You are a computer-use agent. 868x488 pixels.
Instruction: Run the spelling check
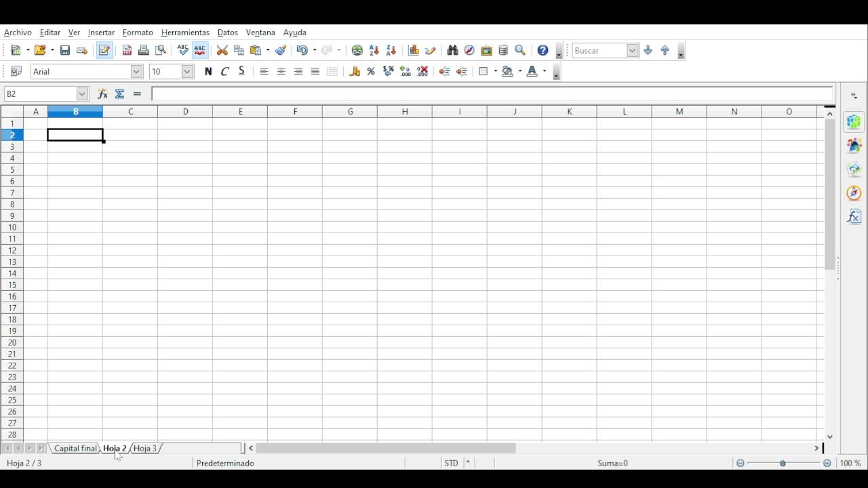182,50
